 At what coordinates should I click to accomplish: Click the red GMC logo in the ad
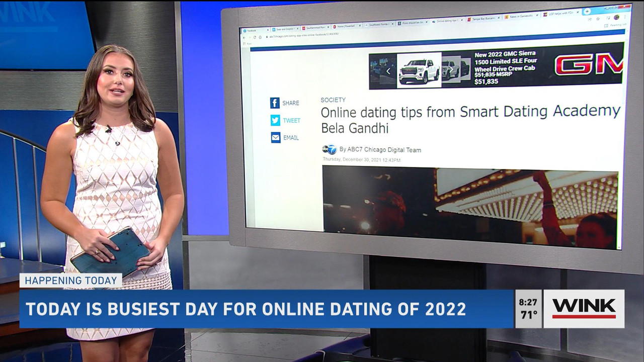pyautogui.click(x=589, y=64)
